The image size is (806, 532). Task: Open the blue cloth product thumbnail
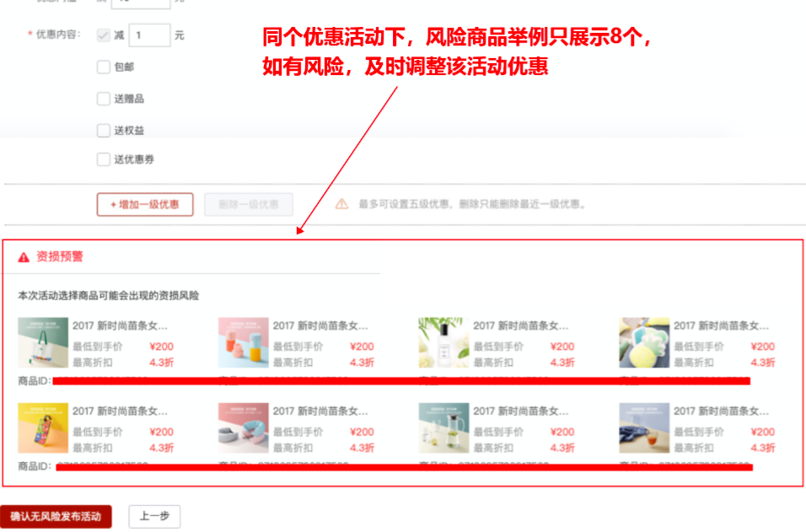(644, 428)
